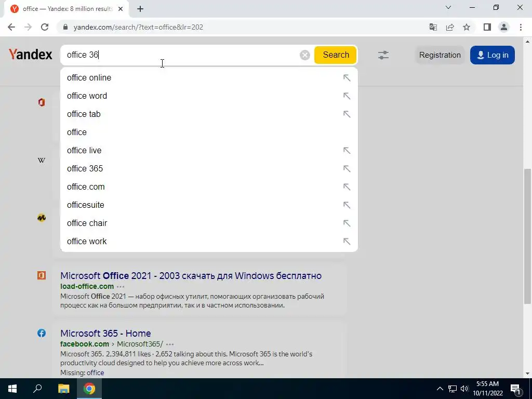532x399 pixels.
Task: Select suggestion office work
Action: pyautogui.click(x=209, y=241)
